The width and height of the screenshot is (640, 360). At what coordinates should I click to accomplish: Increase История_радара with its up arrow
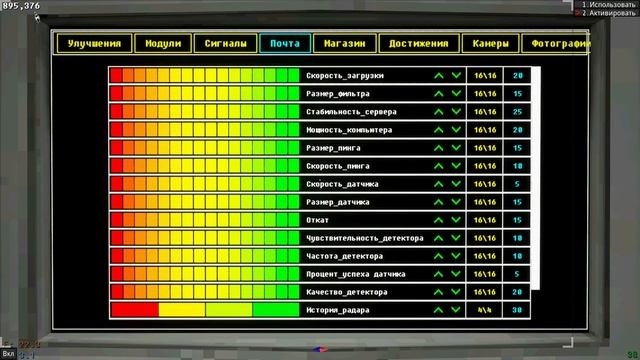coord(439,310)
